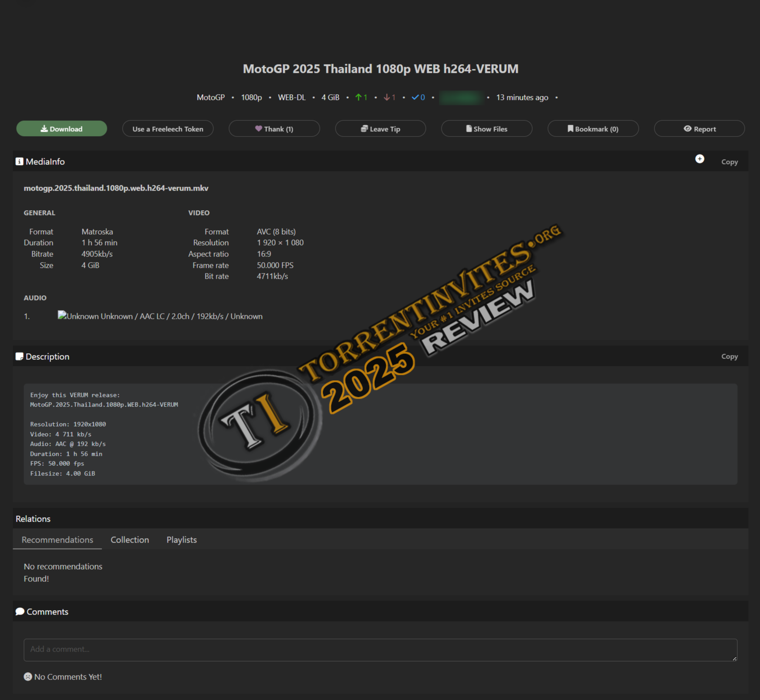Viewport: 760px width, 700px height.
Task: Show Files of the torrent
Action: tap(486, 129)
